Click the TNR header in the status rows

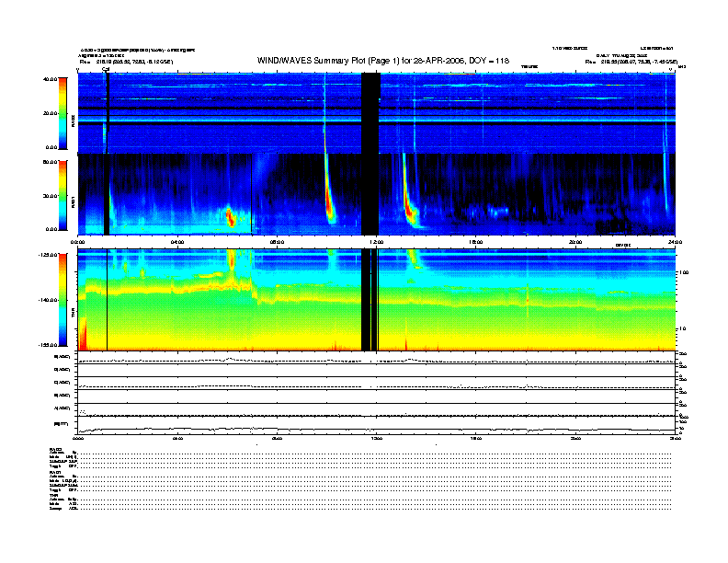53,495
